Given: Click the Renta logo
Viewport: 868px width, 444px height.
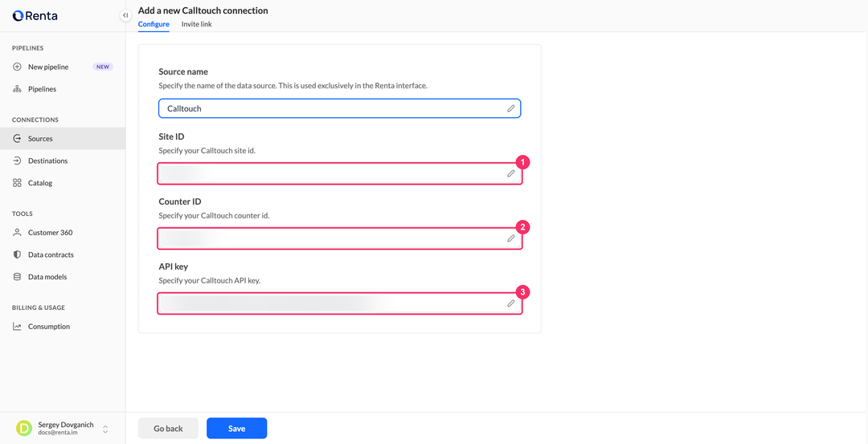Looking at the screenshot, I should coord(35,15).
